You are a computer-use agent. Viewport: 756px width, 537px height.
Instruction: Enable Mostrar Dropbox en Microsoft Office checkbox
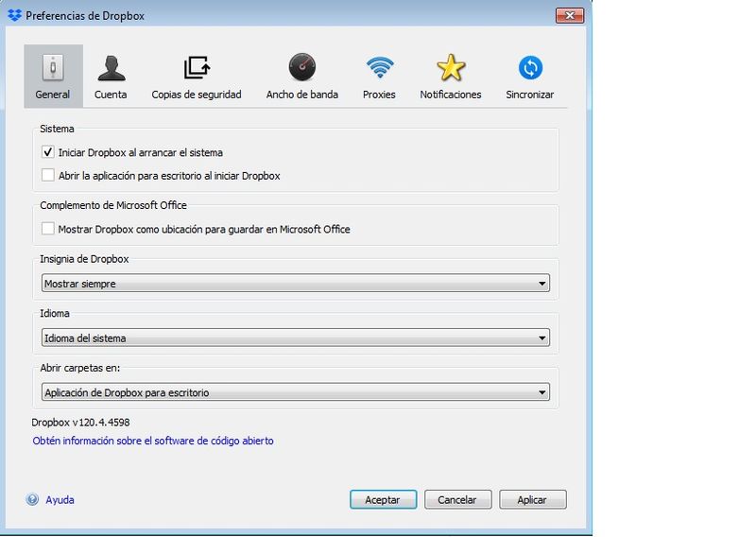click(48, 229)
